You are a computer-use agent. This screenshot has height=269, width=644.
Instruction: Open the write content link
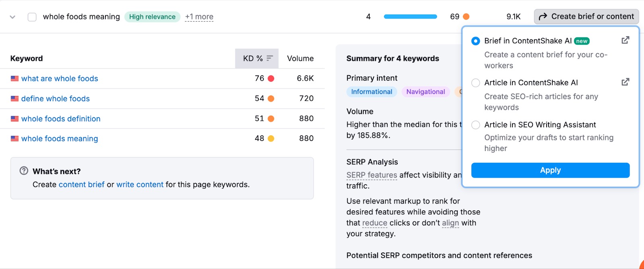140,184
